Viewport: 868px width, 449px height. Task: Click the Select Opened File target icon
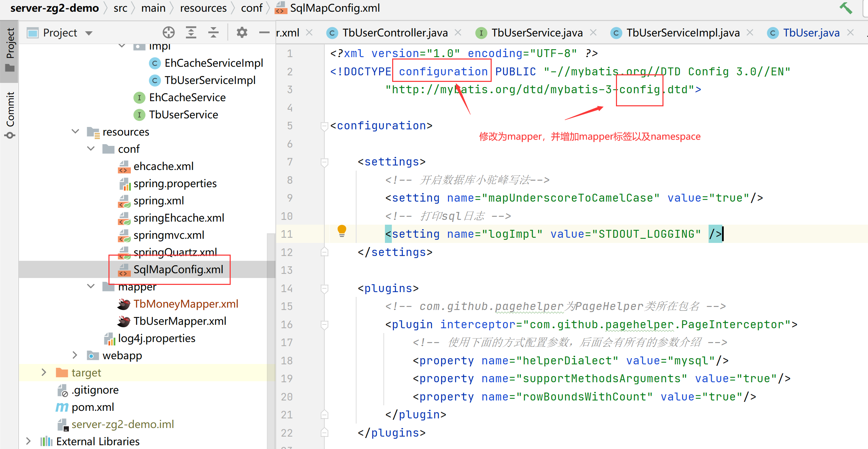tap(169, 33)
